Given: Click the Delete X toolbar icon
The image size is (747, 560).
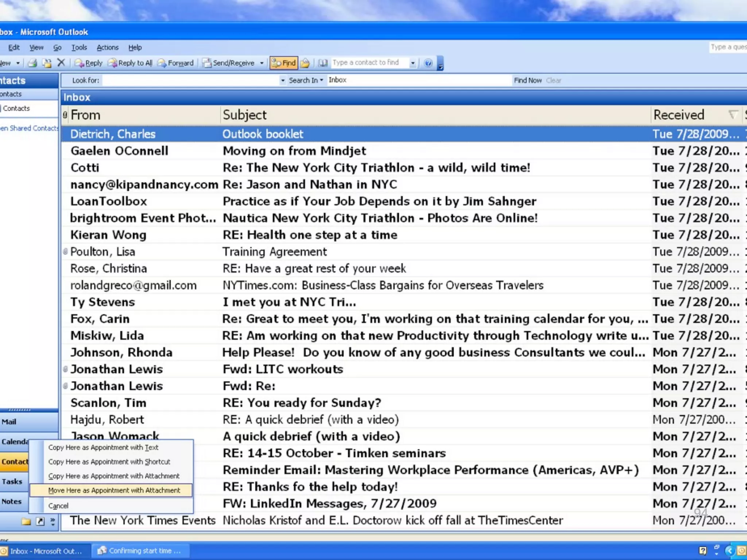Looking at the screenshot, I should pyautogui.click(x=61, y=63).
